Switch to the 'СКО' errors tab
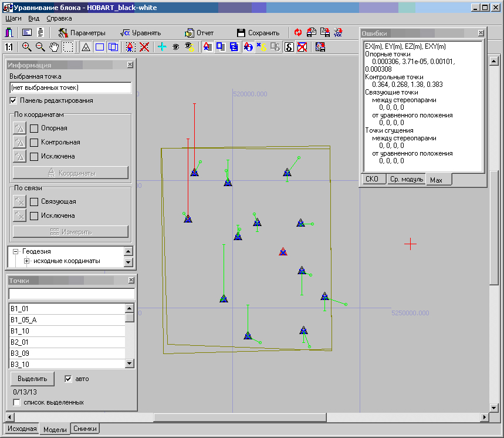Viewport: 504px width, 438px height. tap(371, 179)
